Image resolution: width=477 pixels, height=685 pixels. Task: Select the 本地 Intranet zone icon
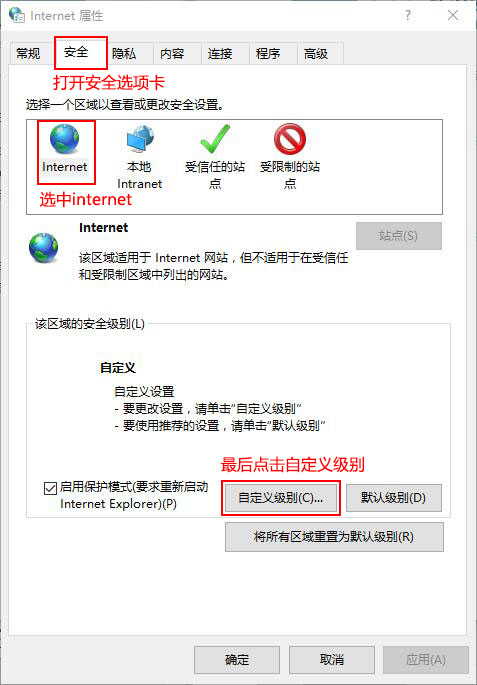140,139
